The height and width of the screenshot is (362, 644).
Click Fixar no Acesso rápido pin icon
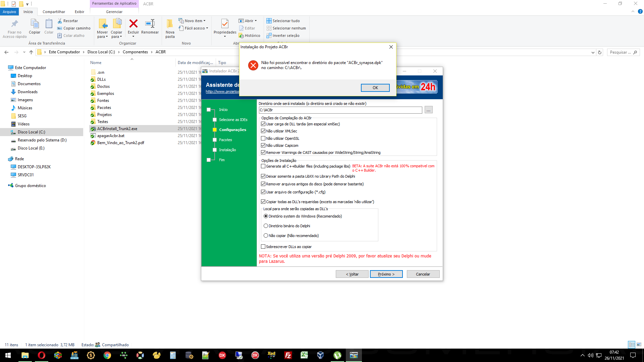[x=14, y=23]
